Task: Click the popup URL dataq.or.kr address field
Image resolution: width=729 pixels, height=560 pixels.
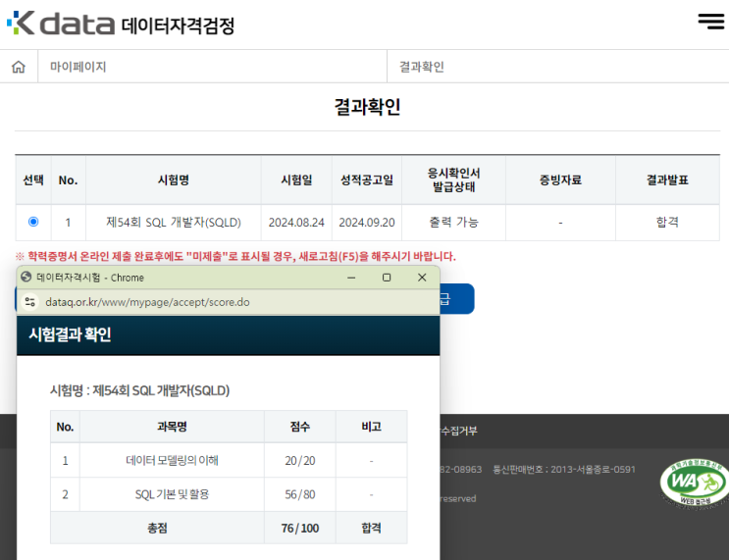Action: [x=147, y=302]
